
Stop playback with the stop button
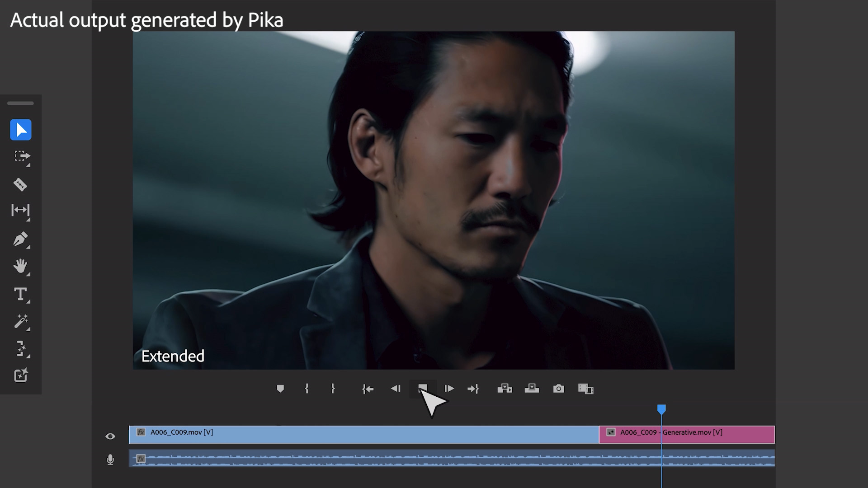coord(423,388)
